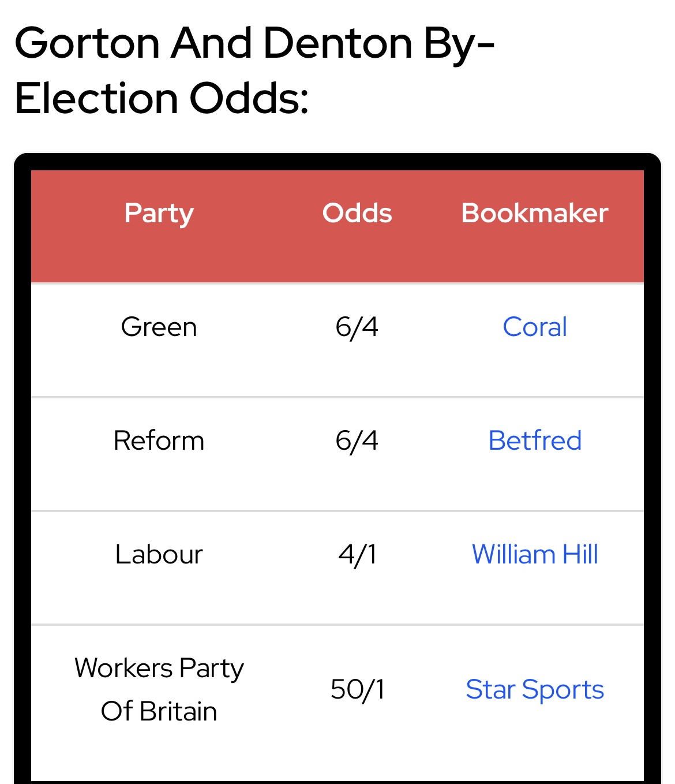Click the 50/1 odds value
The image size is (675, 784).
357,689
